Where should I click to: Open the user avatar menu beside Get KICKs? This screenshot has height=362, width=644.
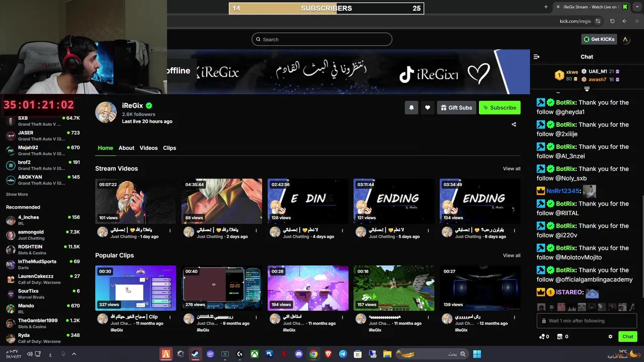(625, 39)
